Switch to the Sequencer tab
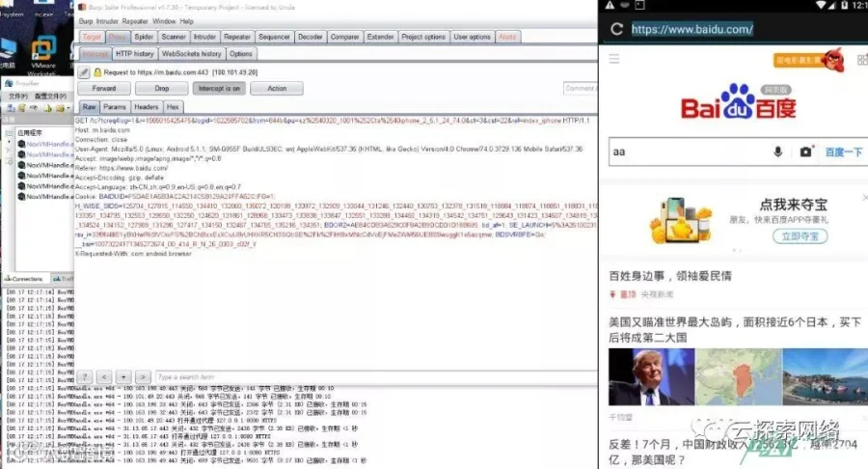The width and height of the screenshot is (868, 469). tap(274, 37)
